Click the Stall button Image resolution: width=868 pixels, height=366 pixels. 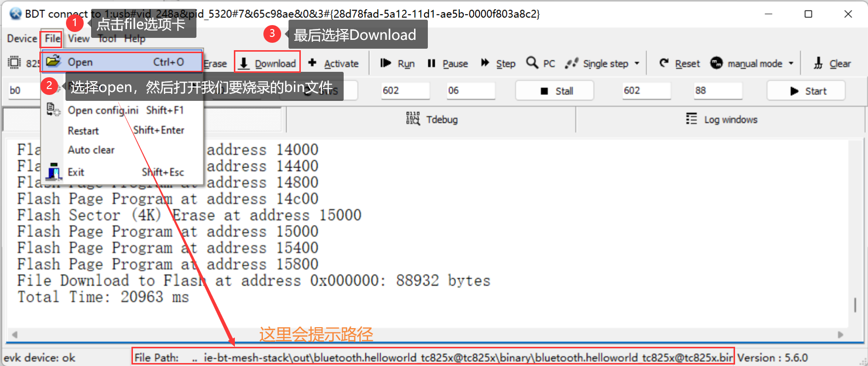554,91
